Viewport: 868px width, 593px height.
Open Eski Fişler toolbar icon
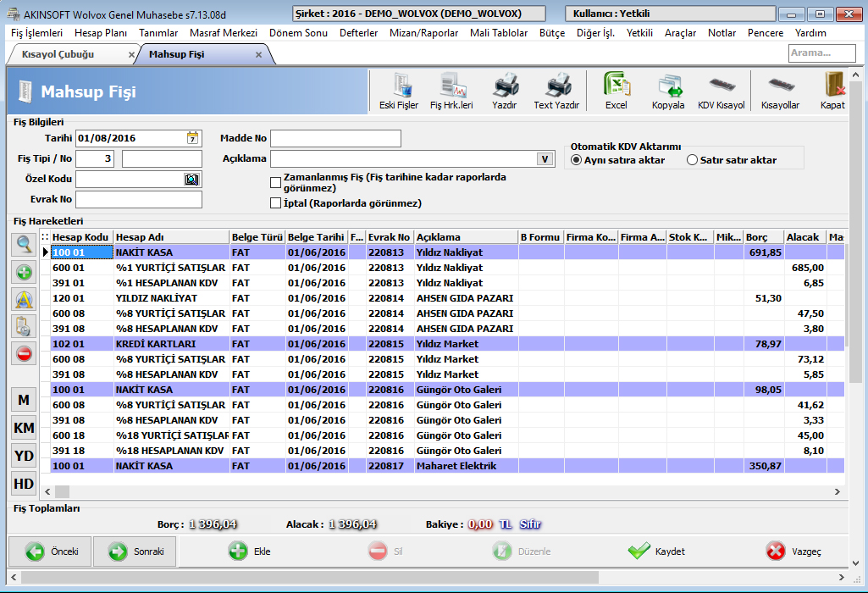tap(399, 91)
